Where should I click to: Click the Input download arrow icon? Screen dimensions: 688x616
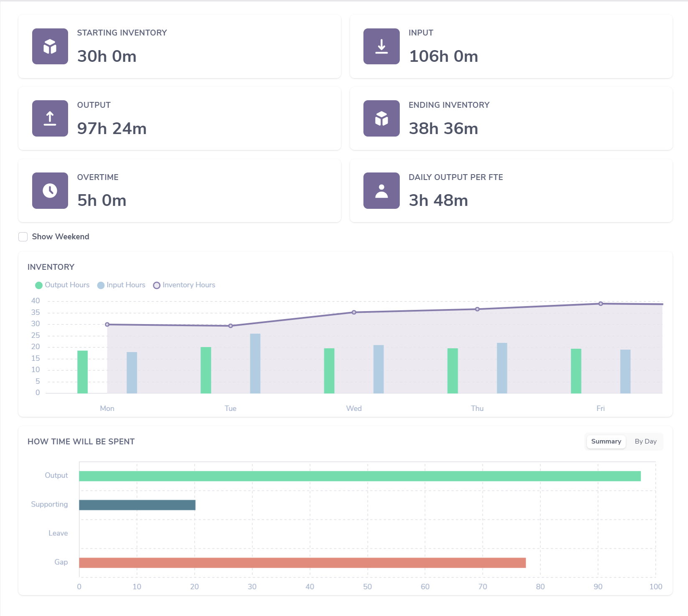coord(381,46)
